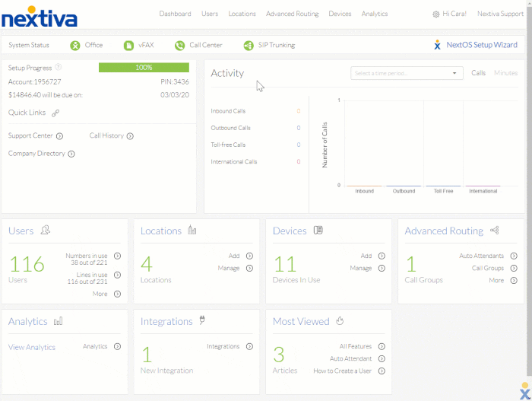Open the time period dropdown
This screenshot has width=532, height=401.
point(407,73)
